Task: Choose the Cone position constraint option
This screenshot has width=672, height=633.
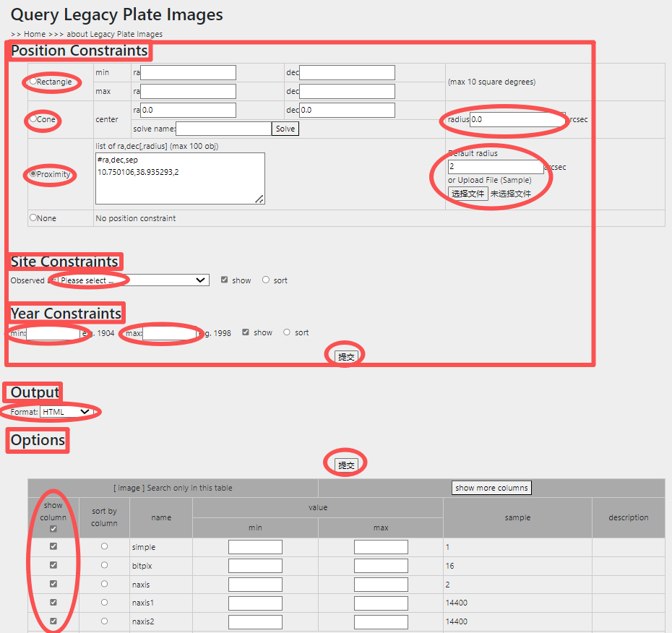Action: (x=33, y=119)
